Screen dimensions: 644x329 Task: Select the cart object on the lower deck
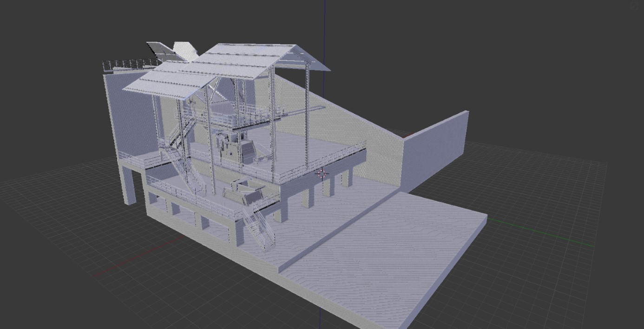(245, 190)
